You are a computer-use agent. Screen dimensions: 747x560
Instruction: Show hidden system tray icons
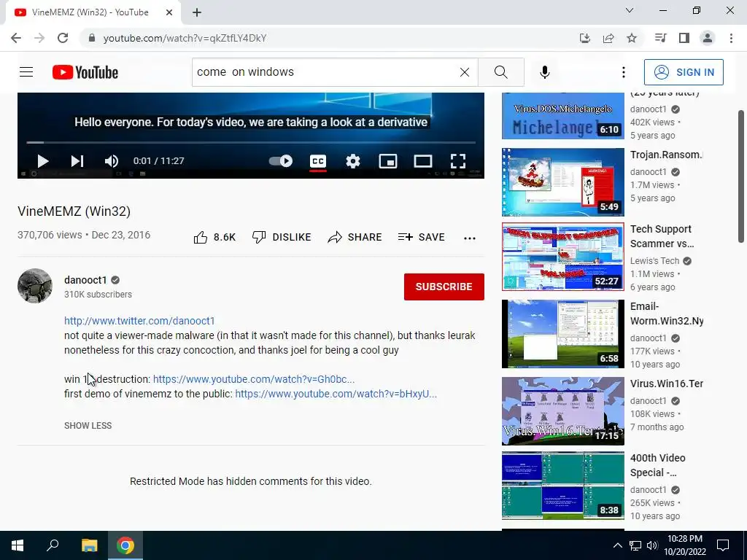617,545
